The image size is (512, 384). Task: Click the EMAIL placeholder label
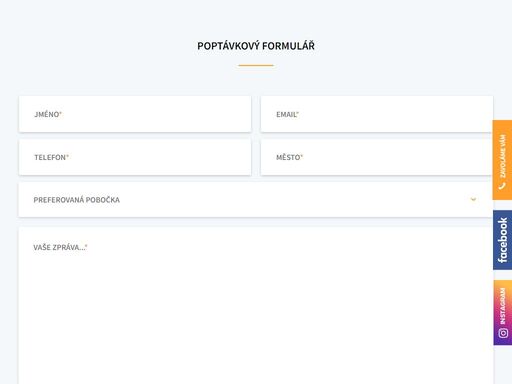pos(287,114)
